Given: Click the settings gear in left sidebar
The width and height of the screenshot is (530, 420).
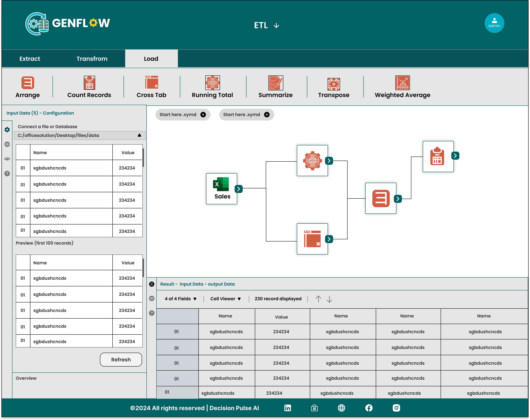Looking at the screenshot, I should (x=7, y=130).
